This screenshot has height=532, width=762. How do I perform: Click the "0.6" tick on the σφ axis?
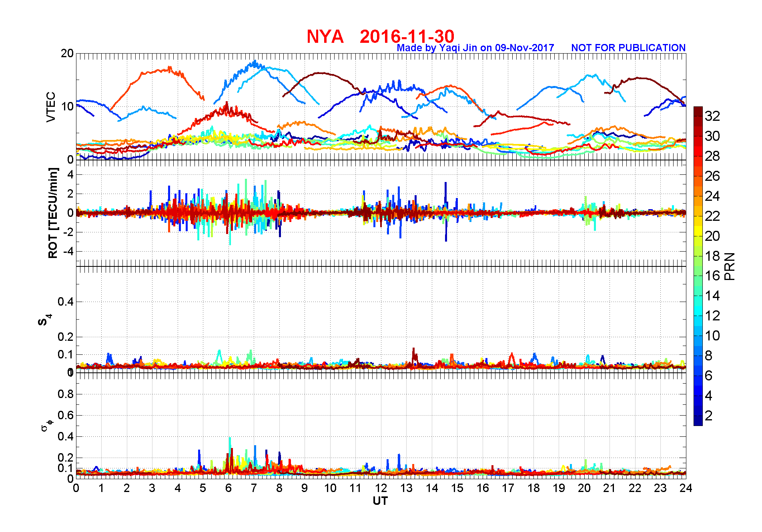66,415
